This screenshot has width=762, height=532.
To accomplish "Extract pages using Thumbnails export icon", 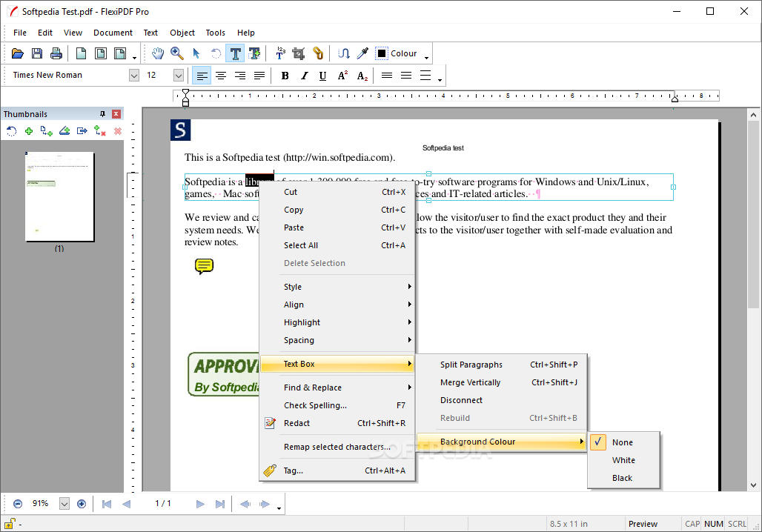I will point(82,131).
